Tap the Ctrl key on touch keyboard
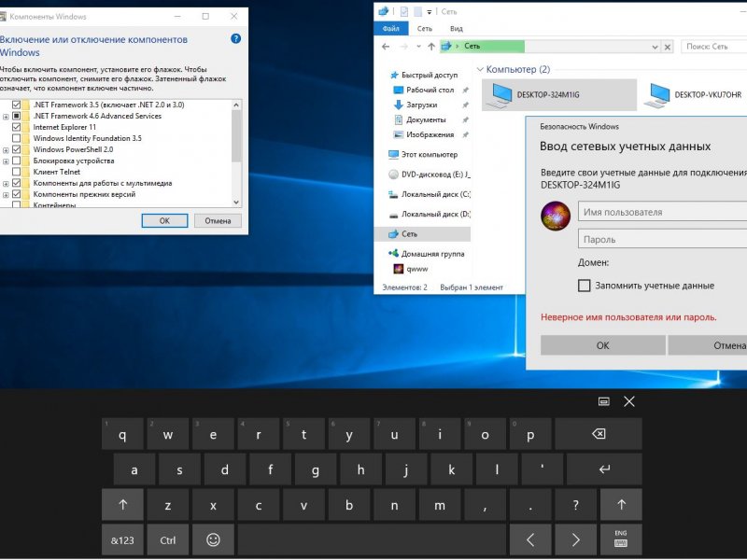This screenshot has width=747, height=560. click(168, 540)
